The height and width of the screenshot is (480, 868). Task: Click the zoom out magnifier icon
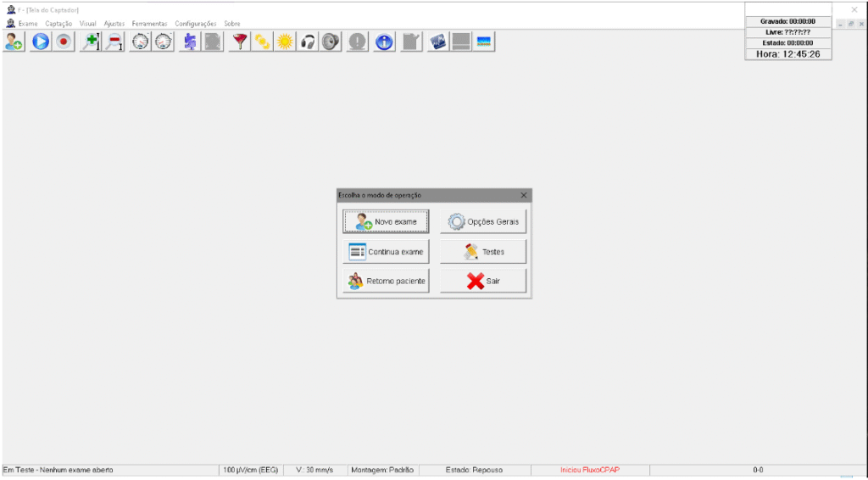coord(114,42)
